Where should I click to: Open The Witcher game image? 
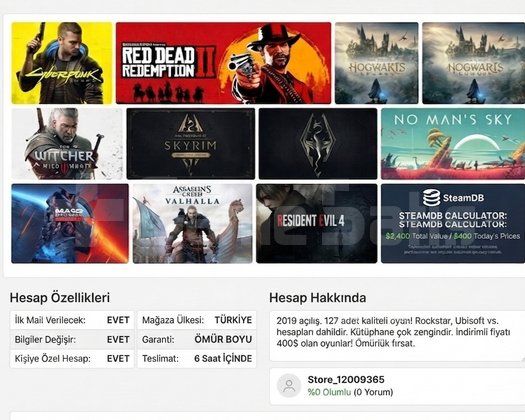point(67,144)
